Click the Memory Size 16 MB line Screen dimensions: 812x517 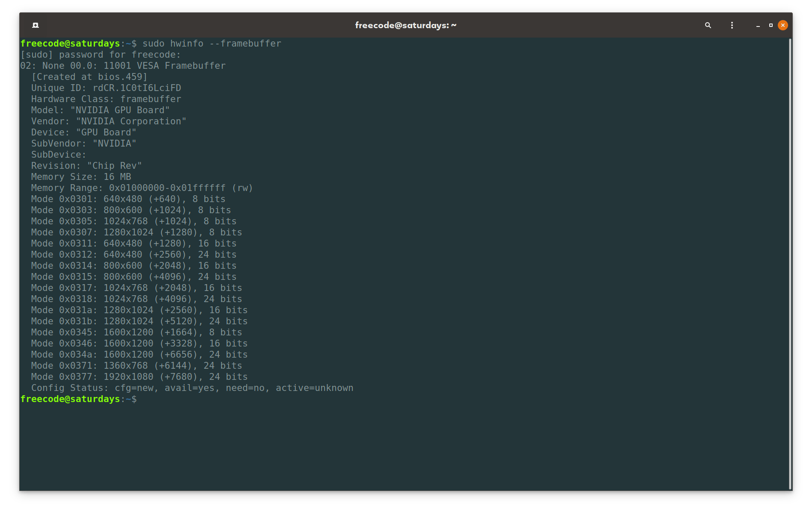[81, 177]
